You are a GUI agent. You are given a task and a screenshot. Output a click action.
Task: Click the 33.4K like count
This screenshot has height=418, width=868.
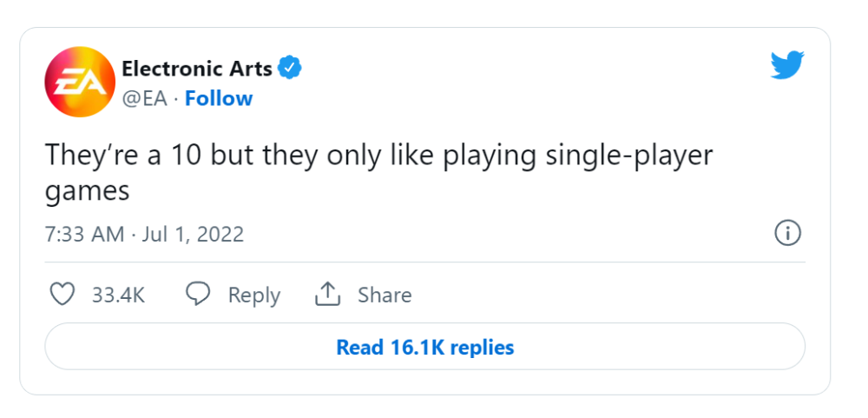click(x=118, y=295)
